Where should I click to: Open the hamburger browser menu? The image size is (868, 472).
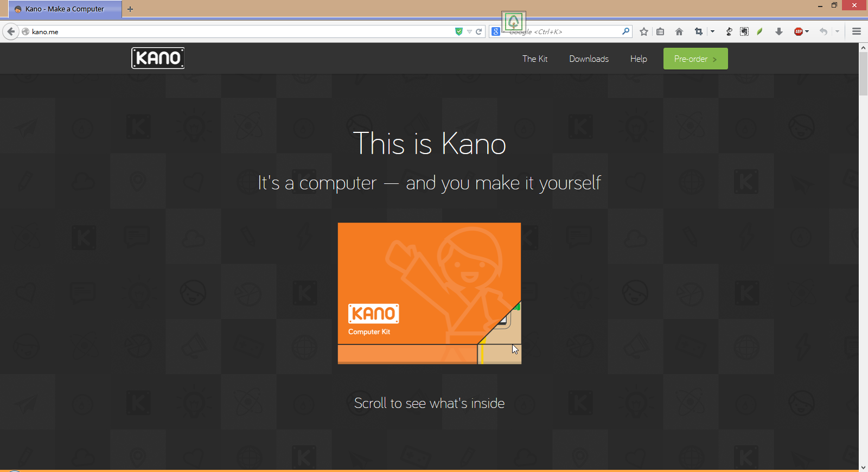pos(857,31)
